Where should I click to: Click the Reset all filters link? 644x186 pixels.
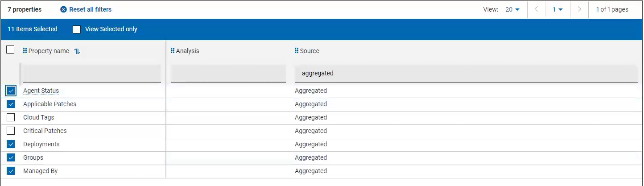pos(90,9)
